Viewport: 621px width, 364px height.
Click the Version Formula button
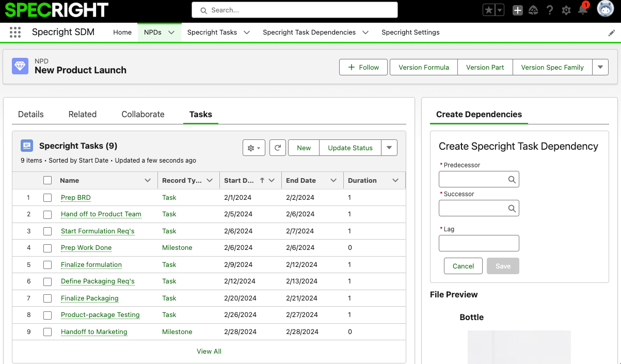[x=424, y=67]
